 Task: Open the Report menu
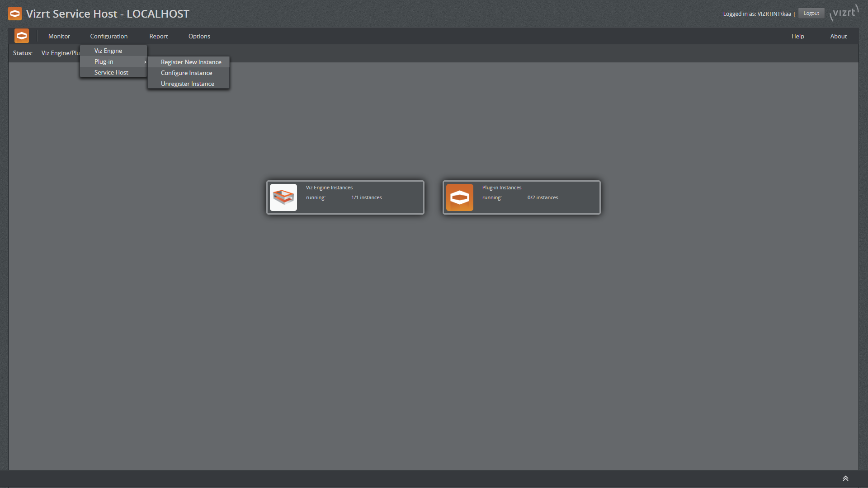(x=159, y=36)
